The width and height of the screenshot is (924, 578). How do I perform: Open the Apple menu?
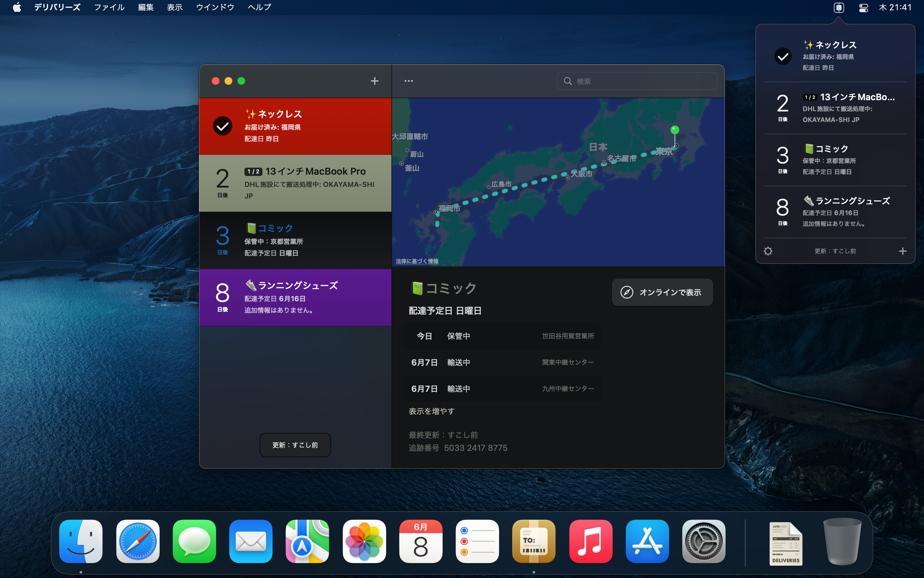pyautogui.click(x=17, y=7)
